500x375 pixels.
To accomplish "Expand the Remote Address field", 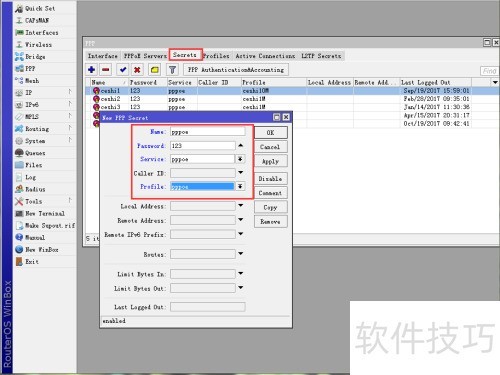I will (241, 220).
